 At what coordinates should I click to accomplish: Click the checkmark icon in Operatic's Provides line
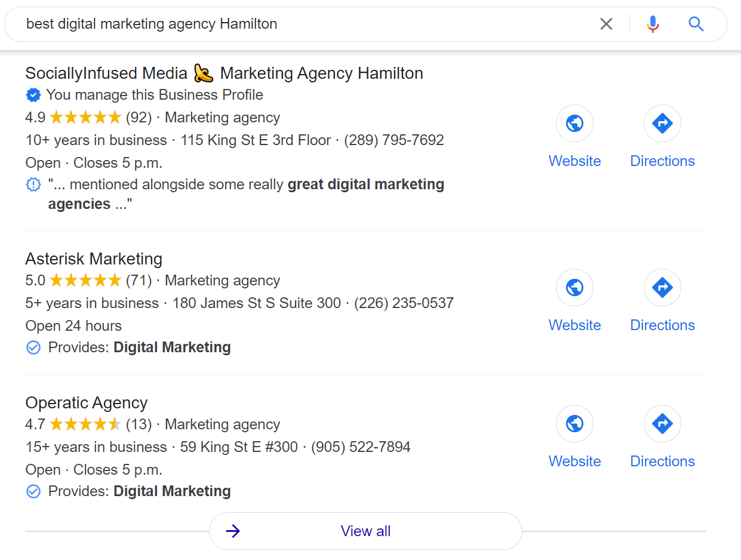(33, 491)
